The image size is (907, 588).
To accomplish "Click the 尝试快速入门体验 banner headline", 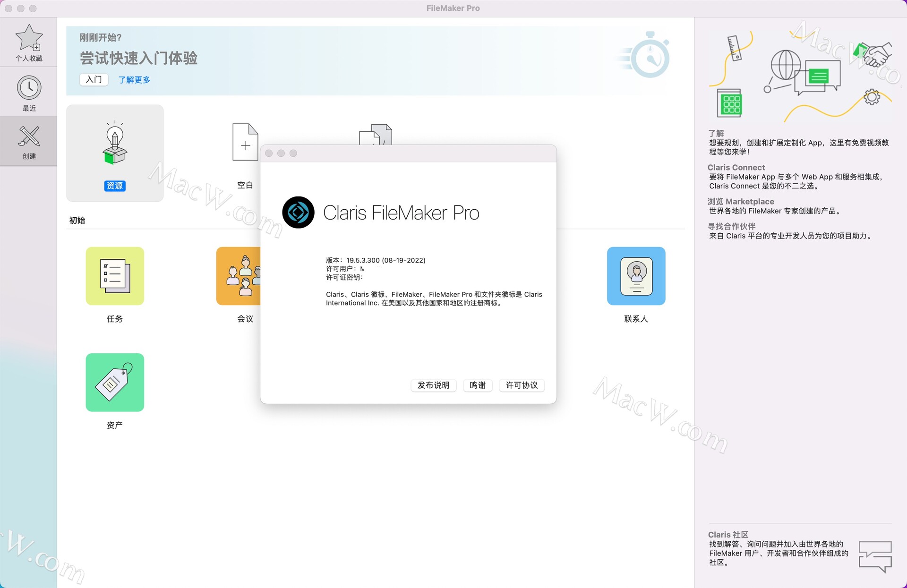I will [138, 58].
